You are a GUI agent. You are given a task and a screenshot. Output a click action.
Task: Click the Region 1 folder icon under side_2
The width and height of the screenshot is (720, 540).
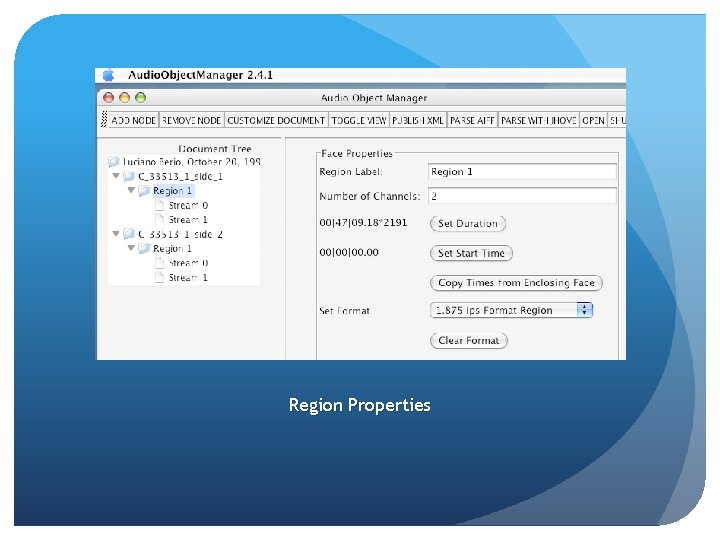click(x=144, y=248)
